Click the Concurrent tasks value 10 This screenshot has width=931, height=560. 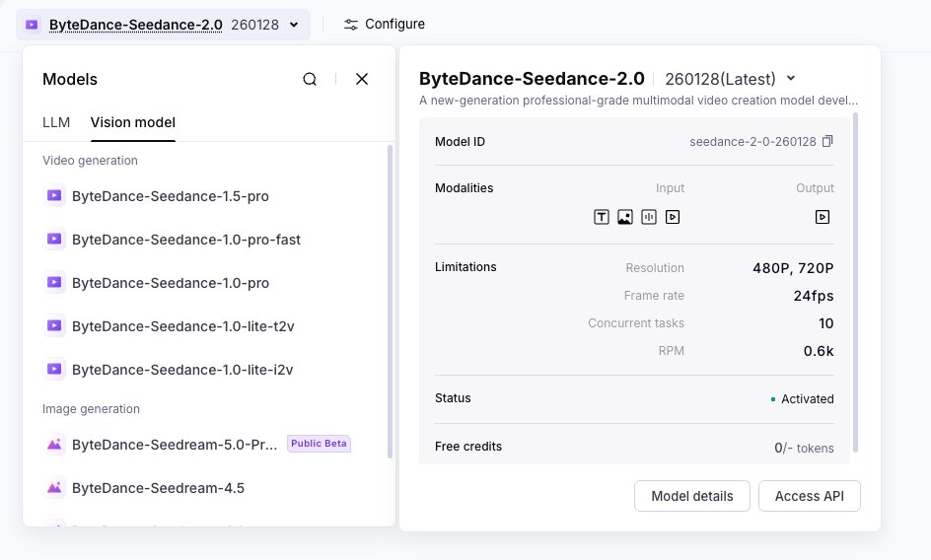pos(825,323)
